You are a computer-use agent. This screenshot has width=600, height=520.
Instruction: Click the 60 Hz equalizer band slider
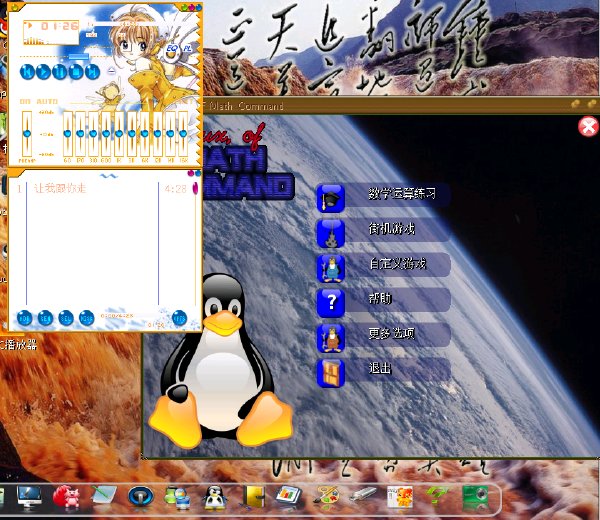coord(67,133)
